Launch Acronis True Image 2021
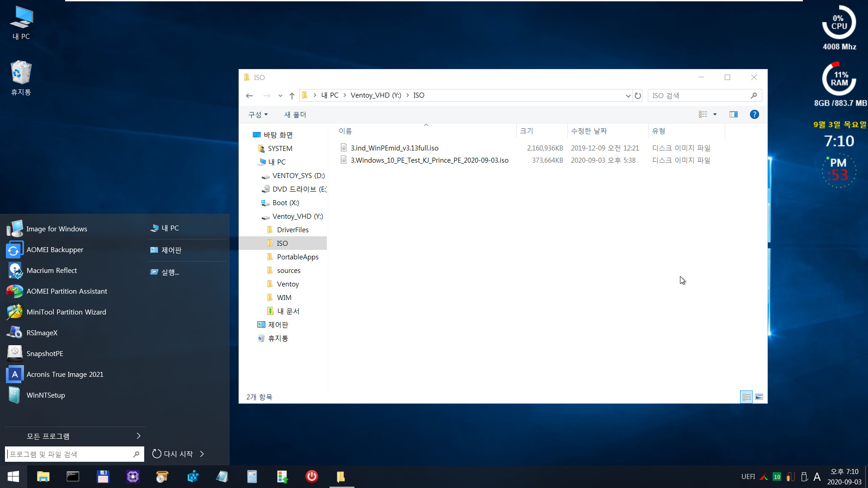Viewport: 868px width, 488px height. click(65, 374)
